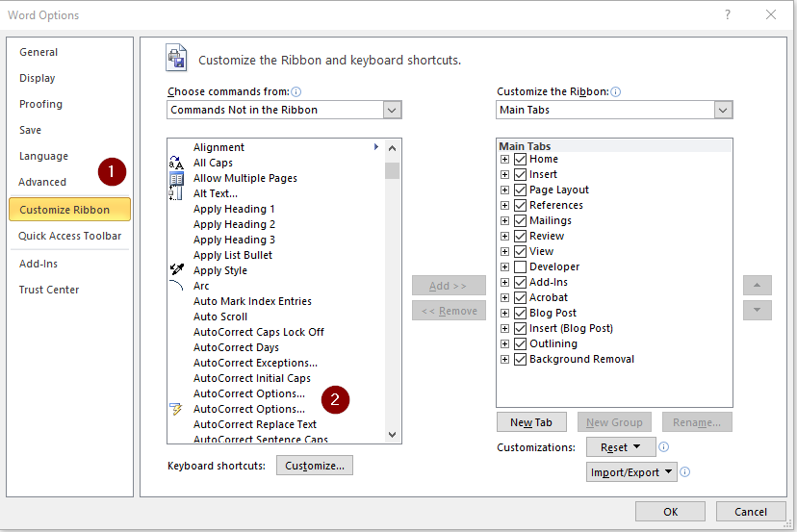
Task: Open the Quick Access Toolbar category
Action: click(x=69, y=236)
